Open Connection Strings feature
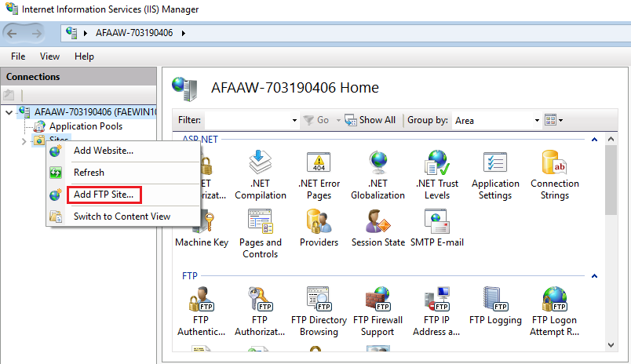The image size is (631, 364). click(x=555, y=175)
